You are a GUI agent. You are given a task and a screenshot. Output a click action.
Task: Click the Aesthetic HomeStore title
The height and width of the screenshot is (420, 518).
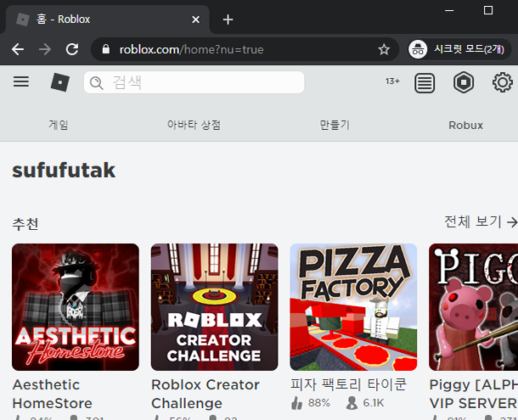pyautogui.click(x=52, y=394)
